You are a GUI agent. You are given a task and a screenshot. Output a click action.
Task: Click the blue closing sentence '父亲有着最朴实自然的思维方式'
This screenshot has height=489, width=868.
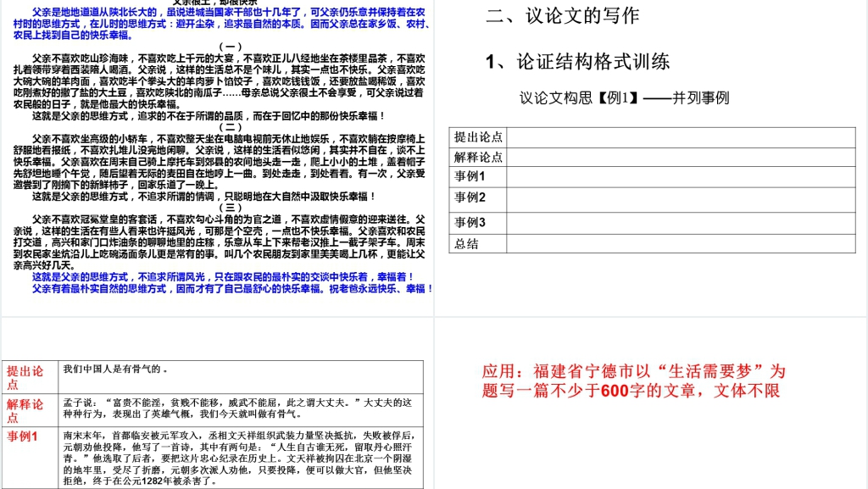click(x=232, y=289)
